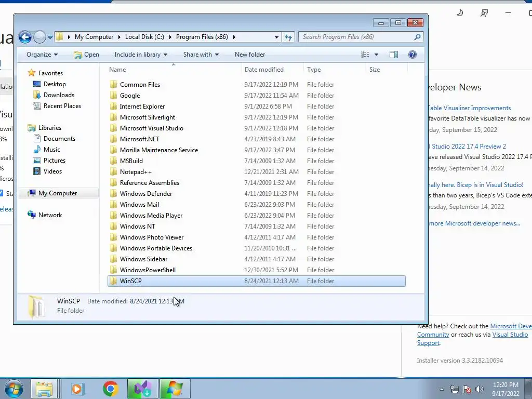Switch to Visual Studio Installer taskbar icon

point(143,389)
